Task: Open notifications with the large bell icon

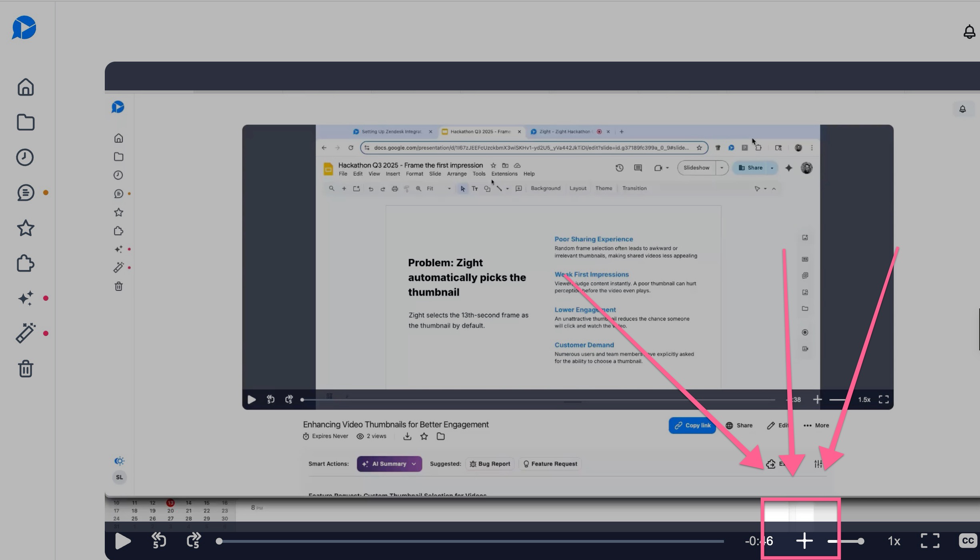Action: (x=969, y=32)
